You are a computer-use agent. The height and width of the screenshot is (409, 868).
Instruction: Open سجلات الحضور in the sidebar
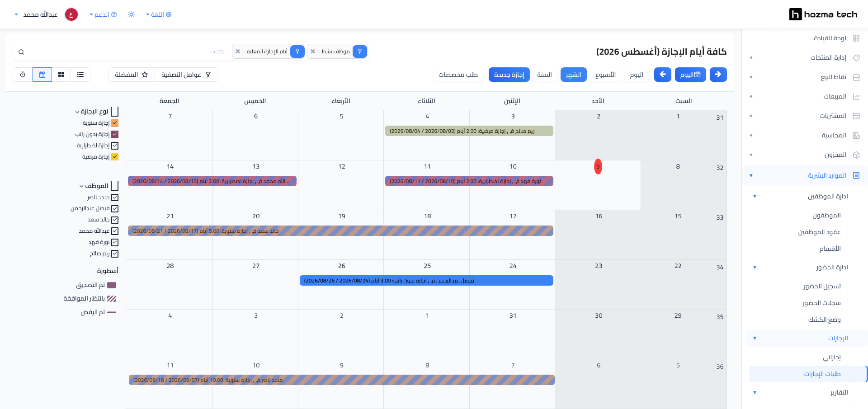[821, 303]
